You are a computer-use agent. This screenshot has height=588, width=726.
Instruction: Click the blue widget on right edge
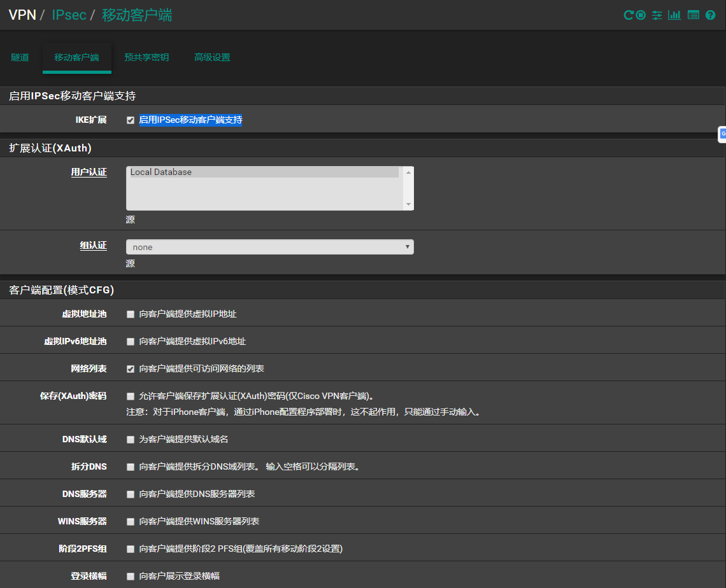(x=722, y=134)
